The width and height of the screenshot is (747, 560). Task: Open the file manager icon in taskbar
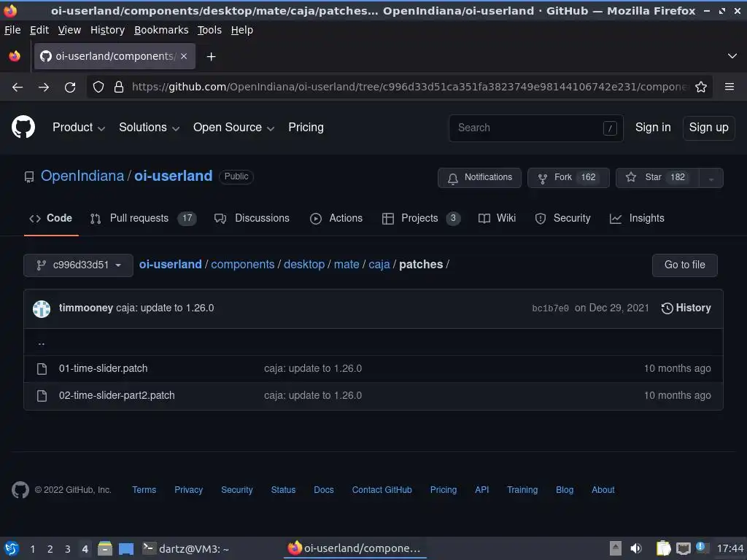tap(105, 548)
